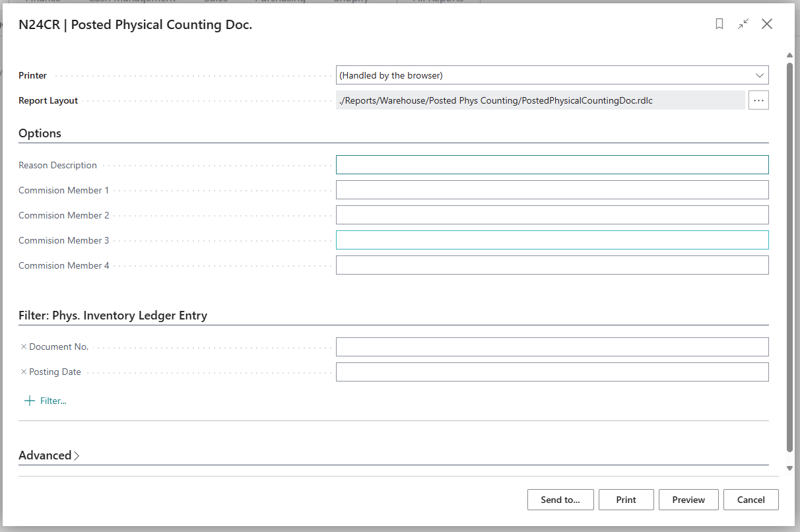
Task: Click the scroll down arrow on scrollbar
Action: [x=789, y=468]
